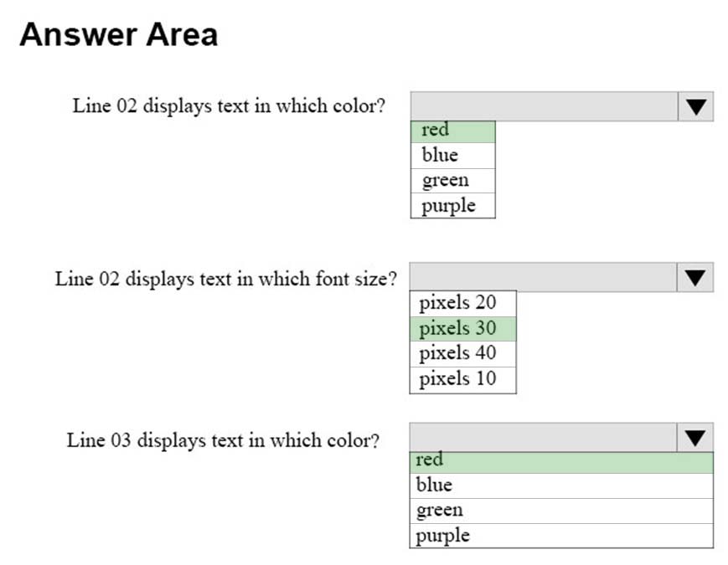Image resolution: width=728 pixels, height=565 pixels.
Task: Choose green for Line 02 color
Action: click(453, 181)
